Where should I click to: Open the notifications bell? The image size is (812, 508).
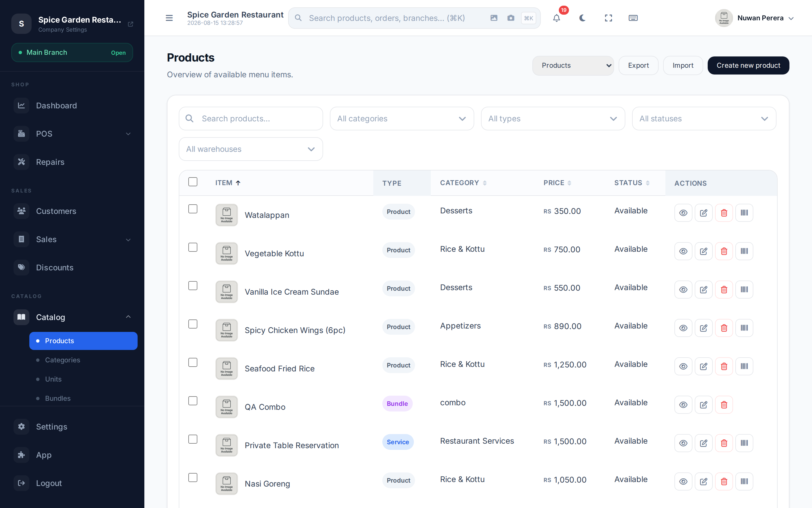[556, 18]
